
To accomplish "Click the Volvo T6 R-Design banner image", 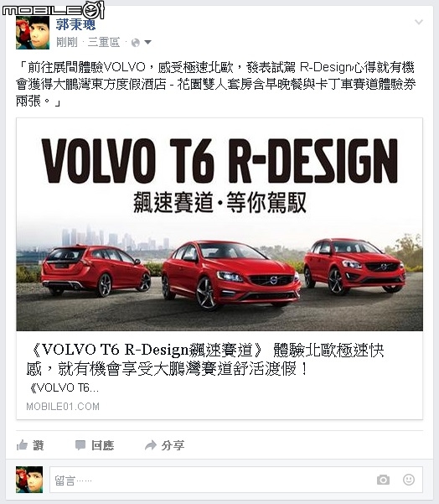I will (x=219, y=225).
